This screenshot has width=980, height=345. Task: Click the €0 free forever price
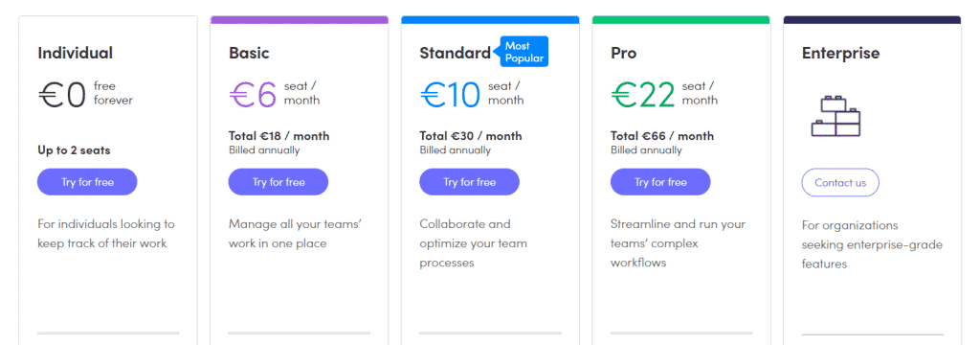coord(85,94)
